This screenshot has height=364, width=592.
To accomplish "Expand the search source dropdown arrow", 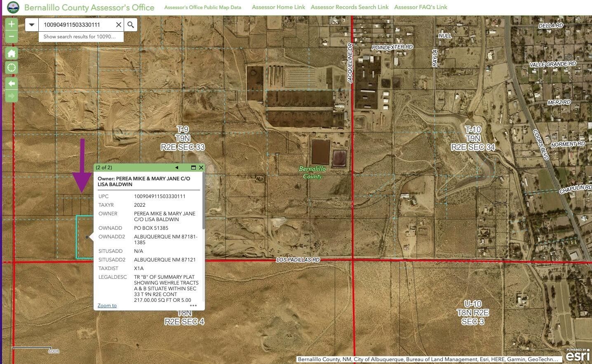I will [32, 25].
